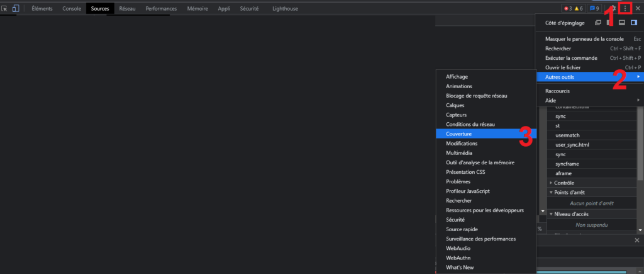Open Profileur JavaScript
The width and height of the screenshot is (644, 274).
click(x=486, y=191)
